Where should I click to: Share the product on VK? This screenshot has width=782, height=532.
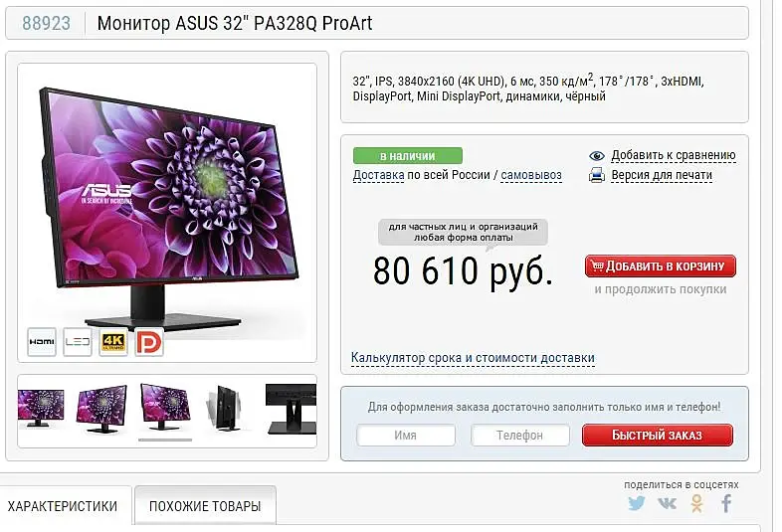667,503
